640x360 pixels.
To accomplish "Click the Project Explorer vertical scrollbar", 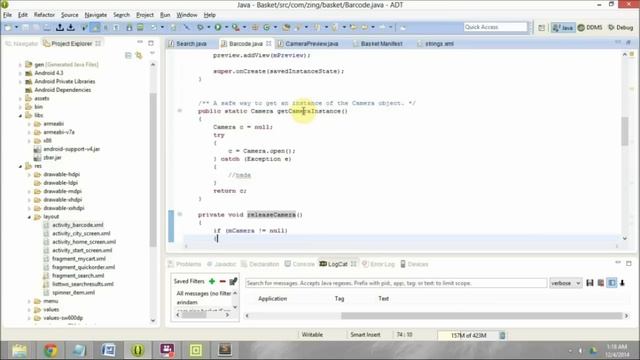I will [153, 169].
